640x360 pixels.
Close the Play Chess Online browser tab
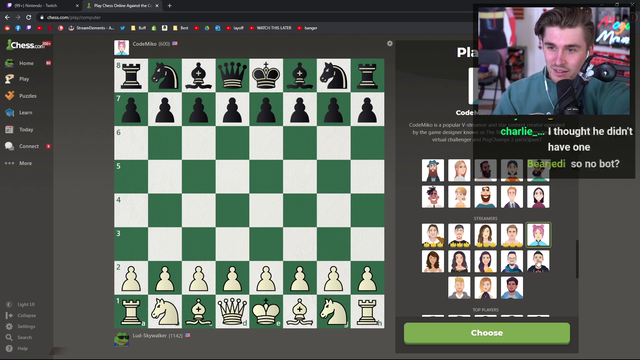pyautogui.click(x=157, y=6)
